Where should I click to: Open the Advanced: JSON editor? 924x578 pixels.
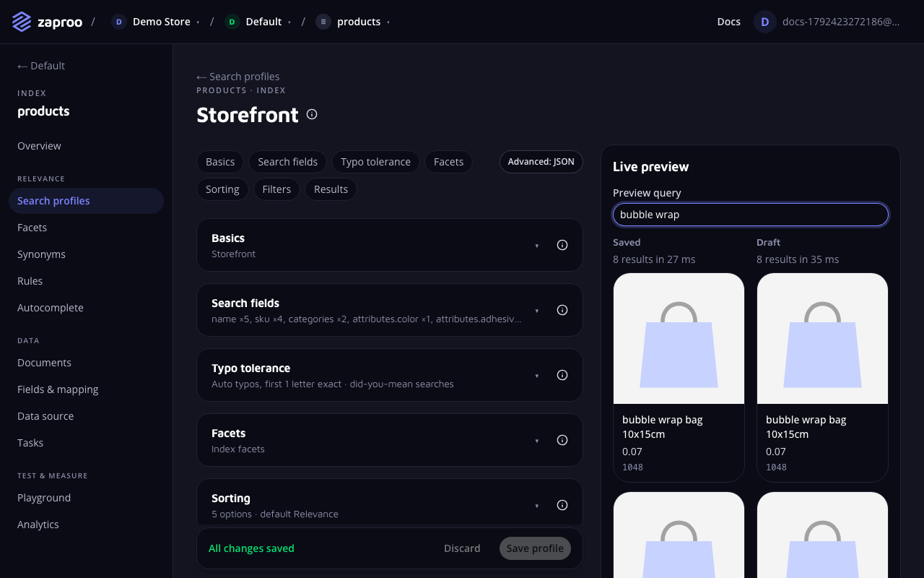click(541, 162)
